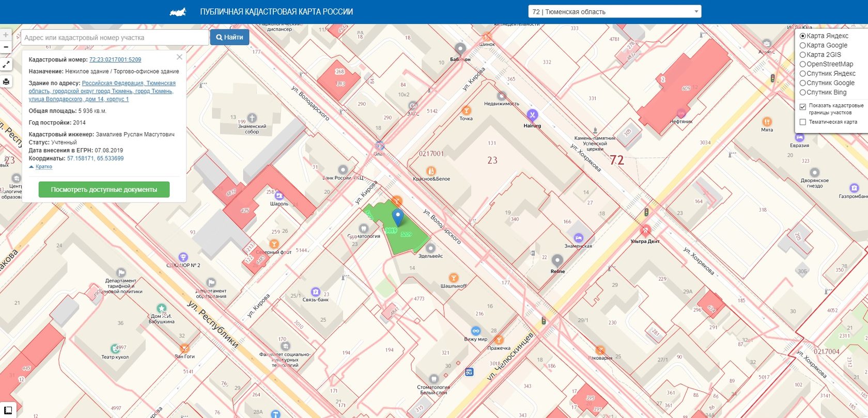The height and width of the screenshot is (418, 868).
Task: Print the map using printer icon
Action: pos(6,82)
